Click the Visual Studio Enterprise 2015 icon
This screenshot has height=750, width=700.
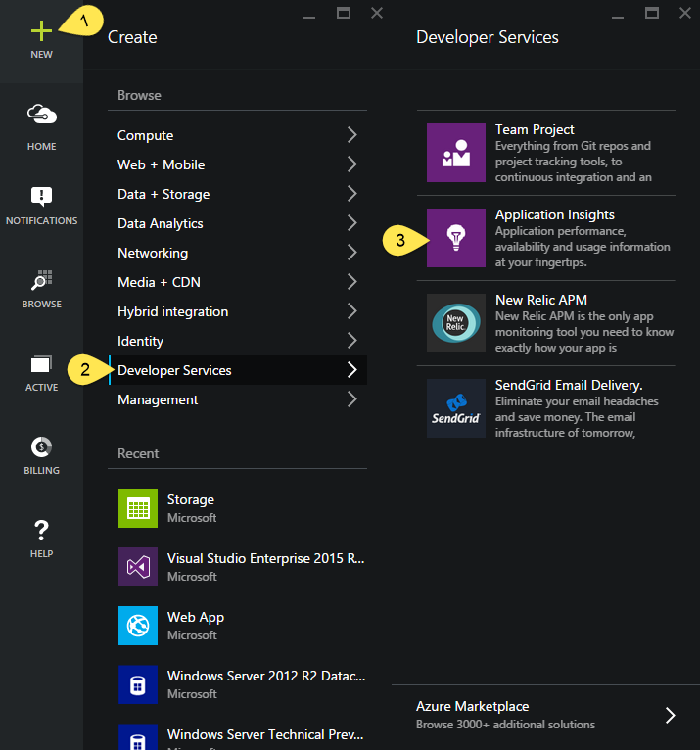pyautogui.click(x=138, y=567)
